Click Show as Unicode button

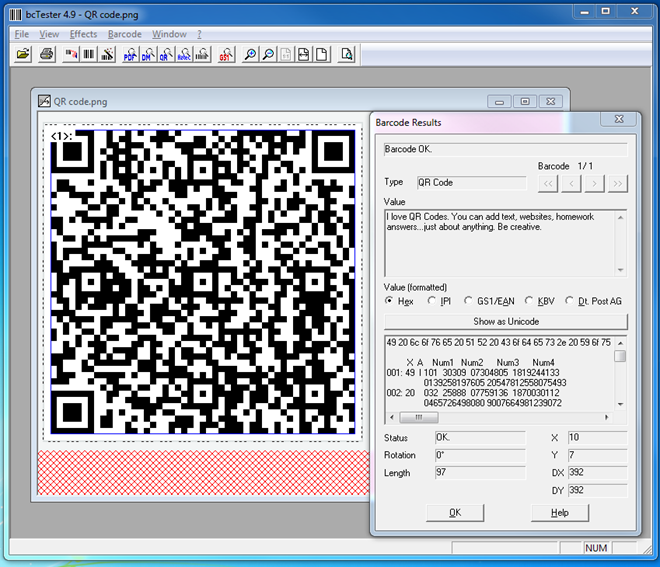[x=506, y=322]
